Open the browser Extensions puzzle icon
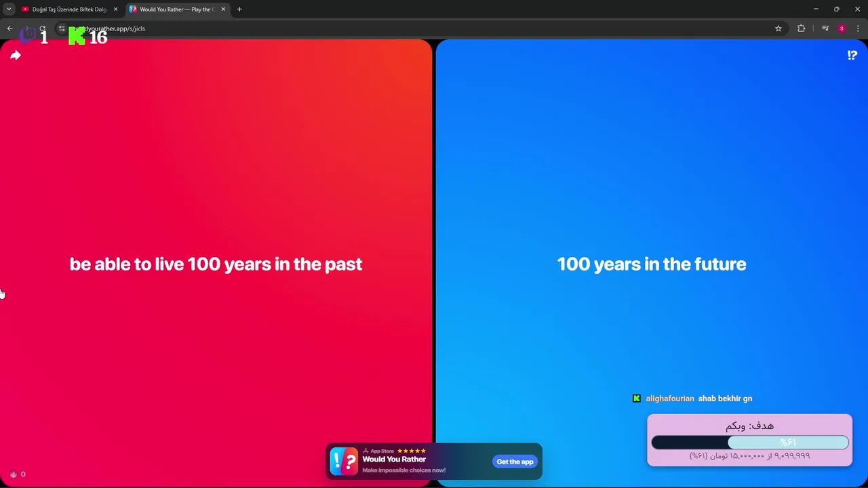 pyautogui.click(x=801, y=28)
